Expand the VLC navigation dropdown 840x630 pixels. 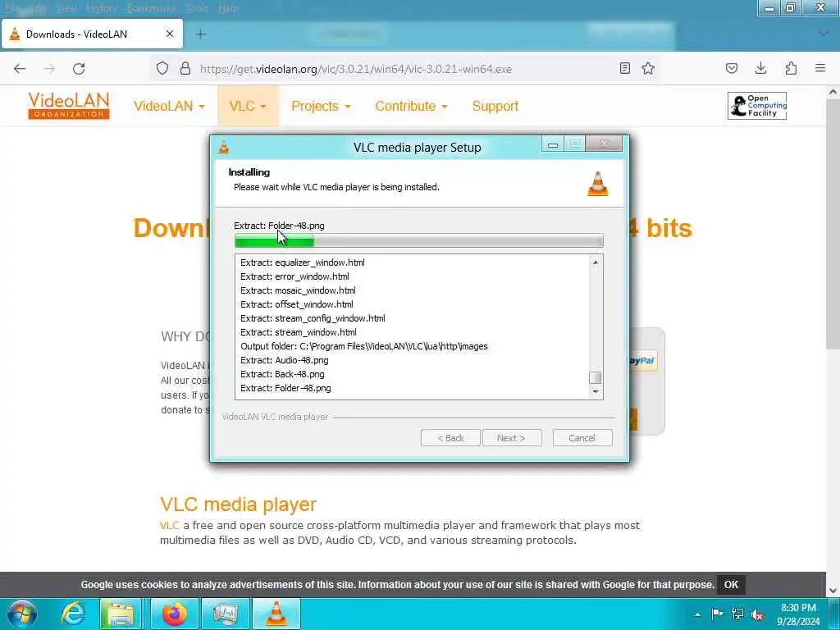[248, 106]
